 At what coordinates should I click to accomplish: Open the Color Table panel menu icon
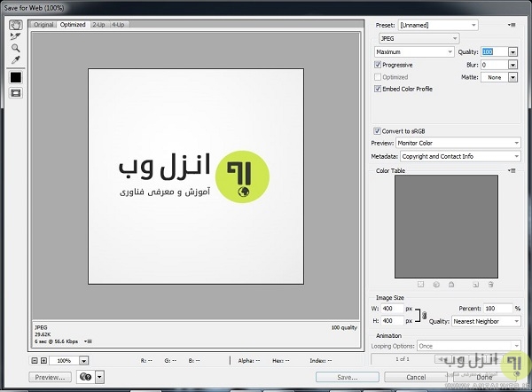coord(512,170)
